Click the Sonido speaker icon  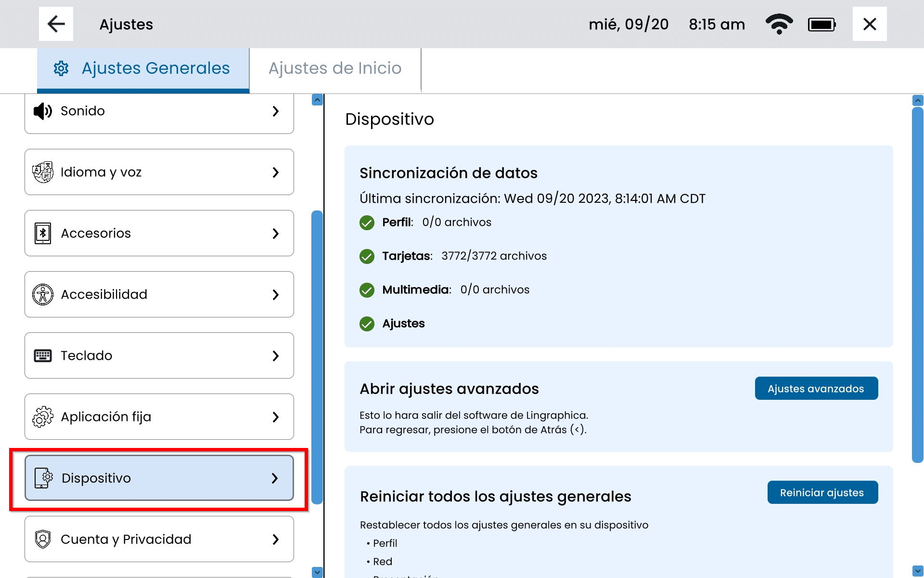[42, 111]
